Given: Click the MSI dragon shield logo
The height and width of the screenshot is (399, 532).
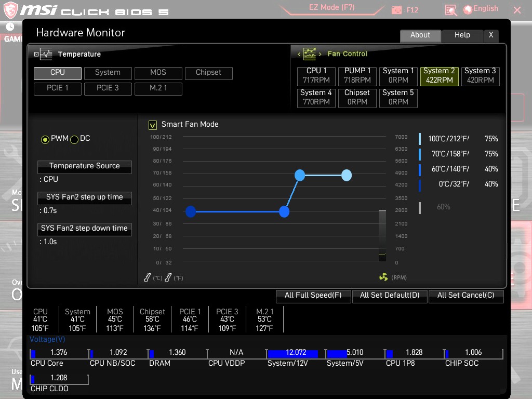Looking at the screenshot, I should (x=10, y=10).
